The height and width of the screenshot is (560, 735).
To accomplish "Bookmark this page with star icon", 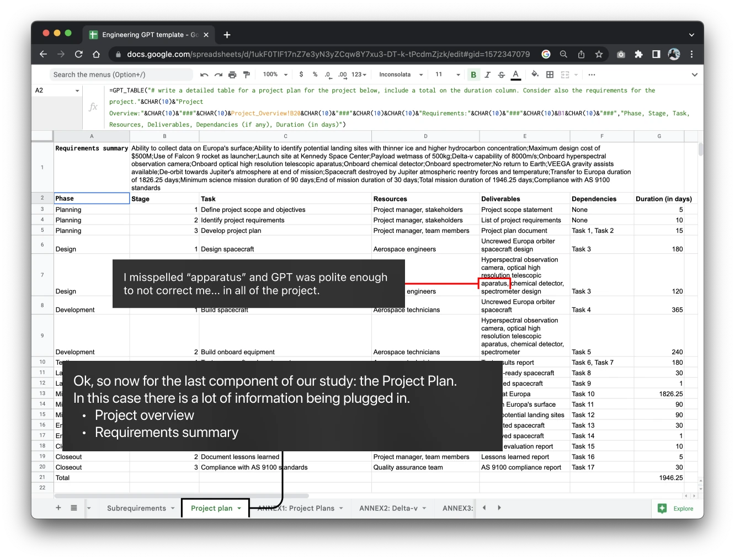I will pyautogui.click(x=599, y=54).
